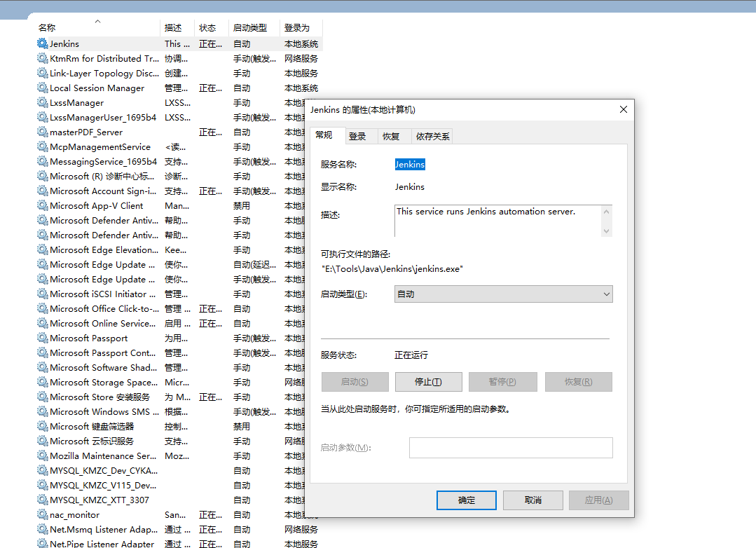Image resolution: width=756 pixels, height=548 pixels.
Task: Select Microsoft (R) 诊断中心 service row
Action: point(170,176)
